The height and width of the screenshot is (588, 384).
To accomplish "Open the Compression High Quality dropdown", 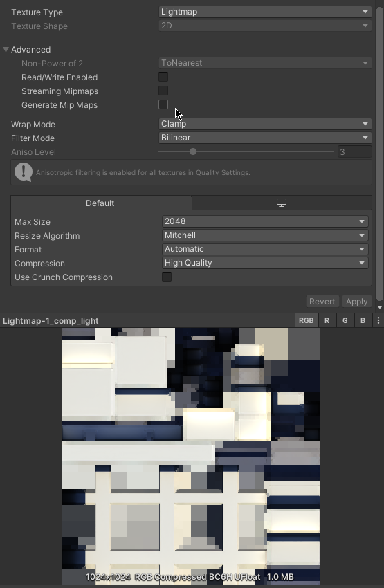I will 265,263.
